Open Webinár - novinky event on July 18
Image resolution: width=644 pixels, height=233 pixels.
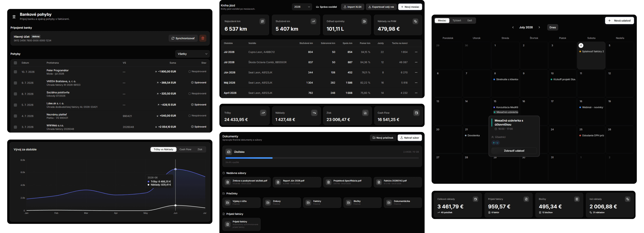point(591,107)
